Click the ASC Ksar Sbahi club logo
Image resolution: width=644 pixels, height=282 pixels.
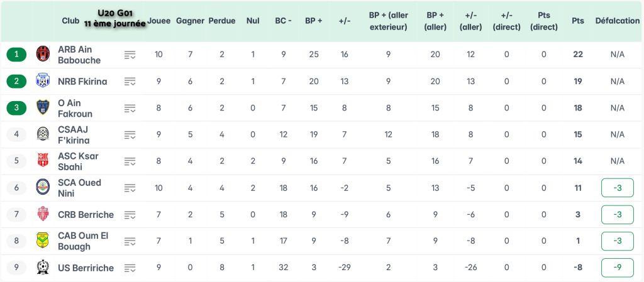(x=43, y=161)
